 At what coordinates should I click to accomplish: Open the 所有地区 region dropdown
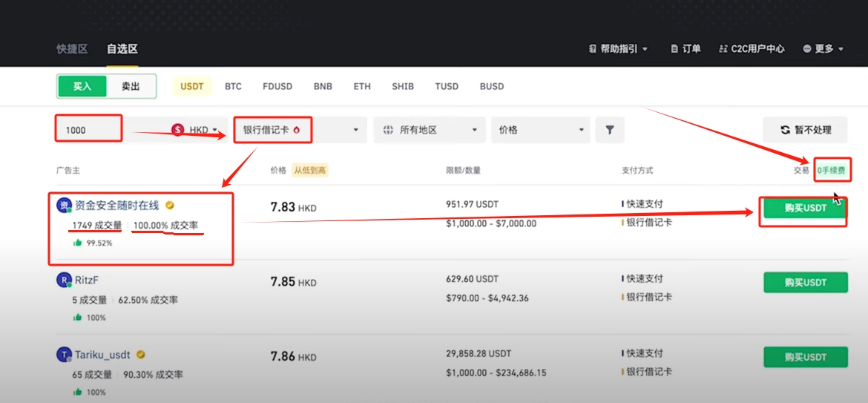430,130
